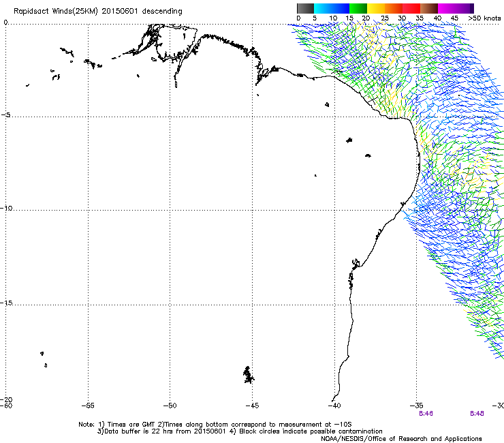The image size is (504, 443).
Task: Click the longitude label '-50' on bottom axis
Action: point(170,406)
